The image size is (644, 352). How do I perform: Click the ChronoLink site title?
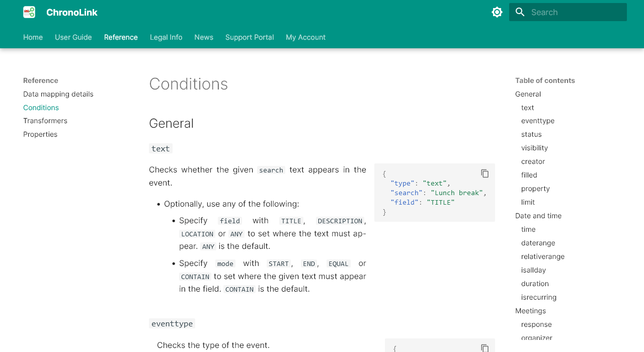(x=72, y=12)
